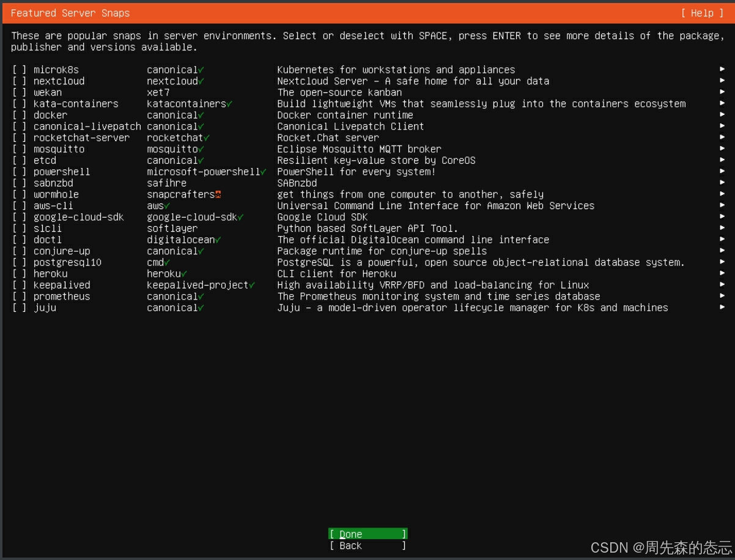Expand details arrow for wekan row
The width and height of the screenshot is (735, 560).
(x=722, y=92)
